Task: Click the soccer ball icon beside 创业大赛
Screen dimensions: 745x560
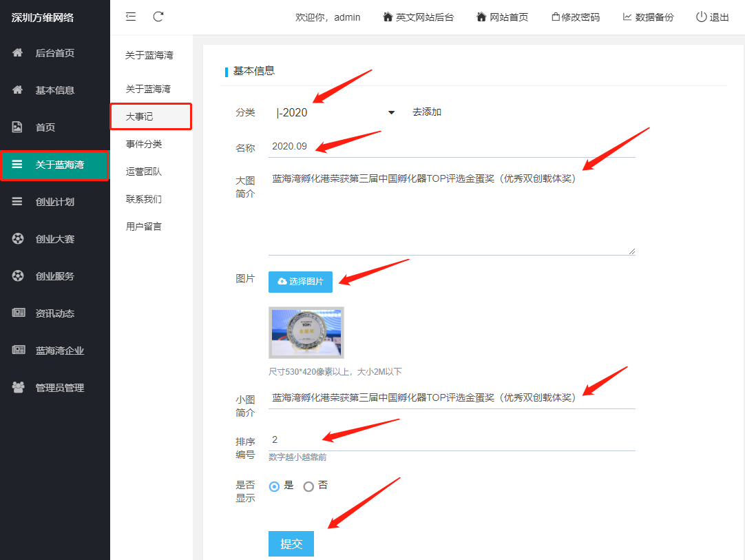Action: coord(18,239)
